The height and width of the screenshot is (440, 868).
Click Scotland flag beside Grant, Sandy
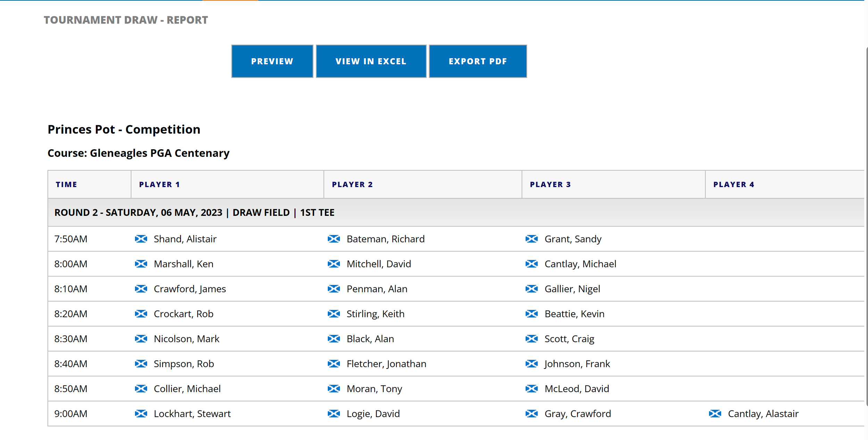532,239
